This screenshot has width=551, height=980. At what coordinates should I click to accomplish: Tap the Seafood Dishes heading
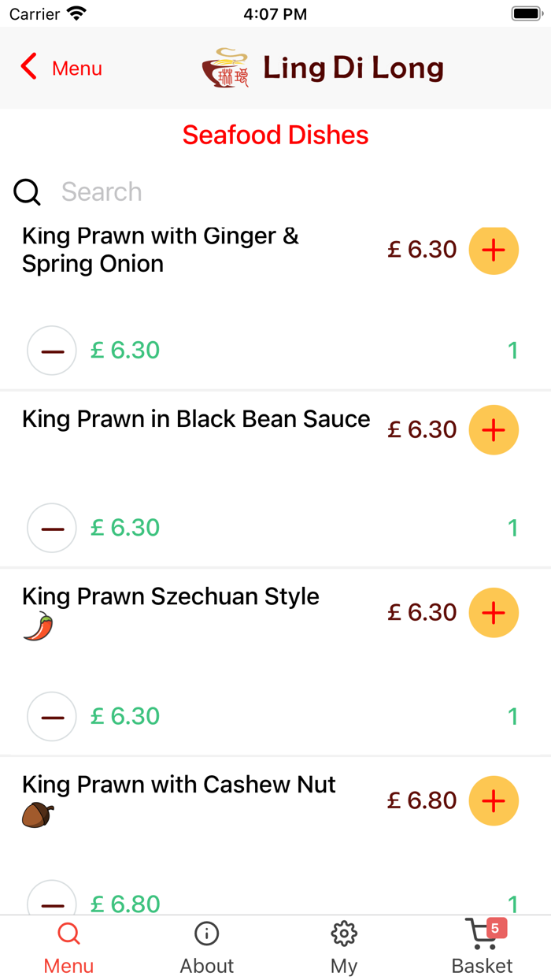[275, 135]
